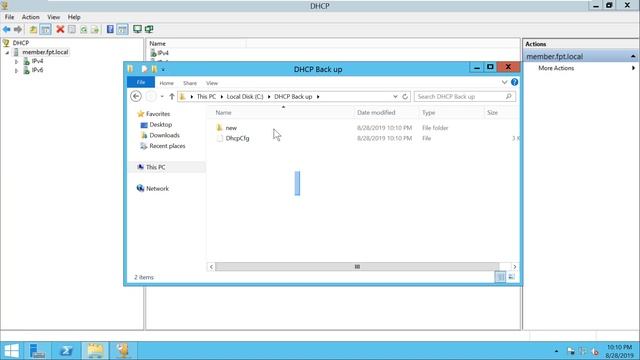The width and height of the screenshot is (640, 360).
Task: Select Favorites in Explorer navigation pane
Action: point(158,114)
